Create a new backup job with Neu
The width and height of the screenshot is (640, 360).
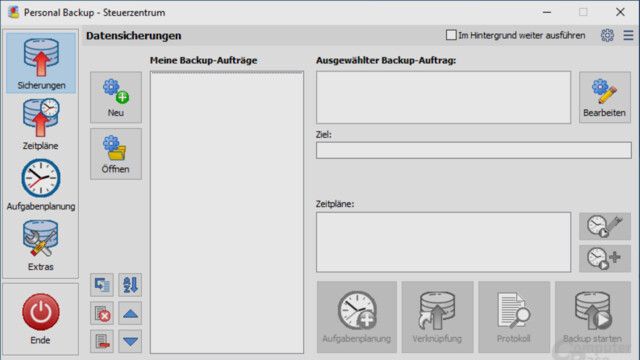coord(116,98)
